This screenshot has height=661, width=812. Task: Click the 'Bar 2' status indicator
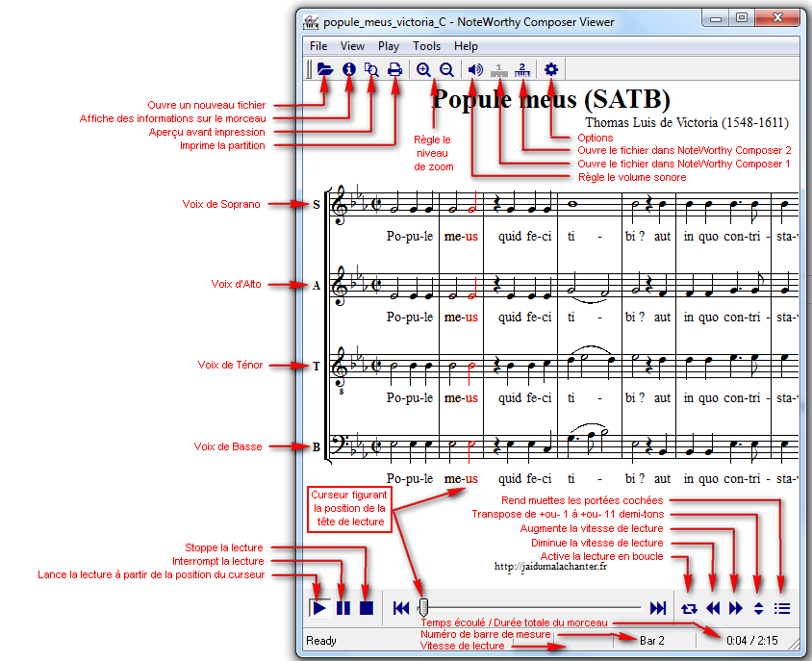coord(652,641)
